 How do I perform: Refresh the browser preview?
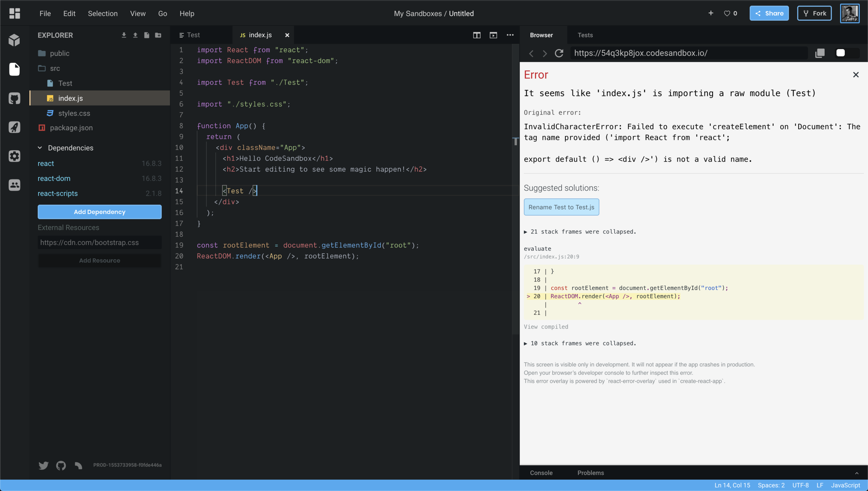tap(559, 53)
